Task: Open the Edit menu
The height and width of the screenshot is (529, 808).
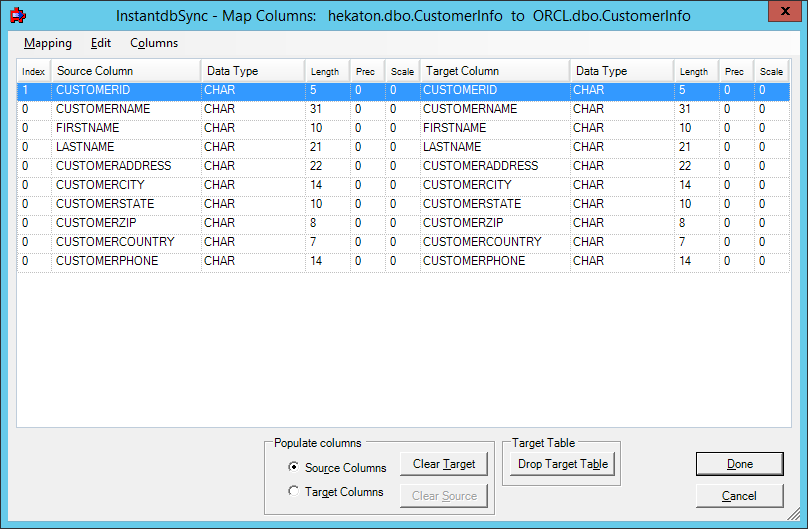Action: pyautogui.click(x=100, y=43)
